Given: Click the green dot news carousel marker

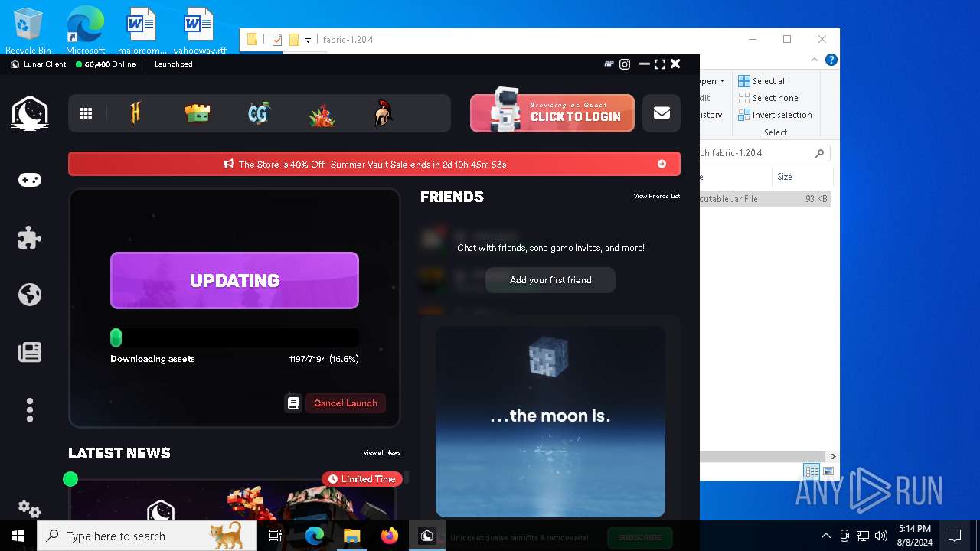Looking at the screenshot, I should click(x=70, y=479).
